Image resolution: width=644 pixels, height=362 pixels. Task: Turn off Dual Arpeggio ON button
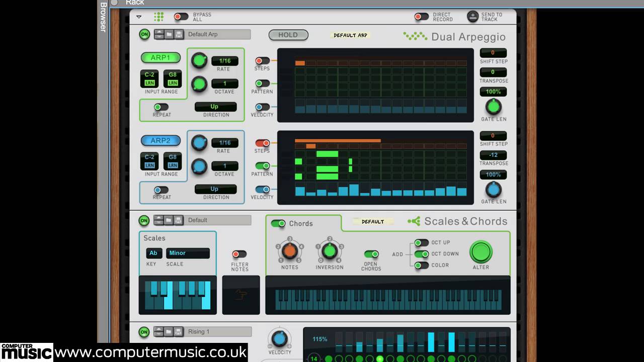145,34
